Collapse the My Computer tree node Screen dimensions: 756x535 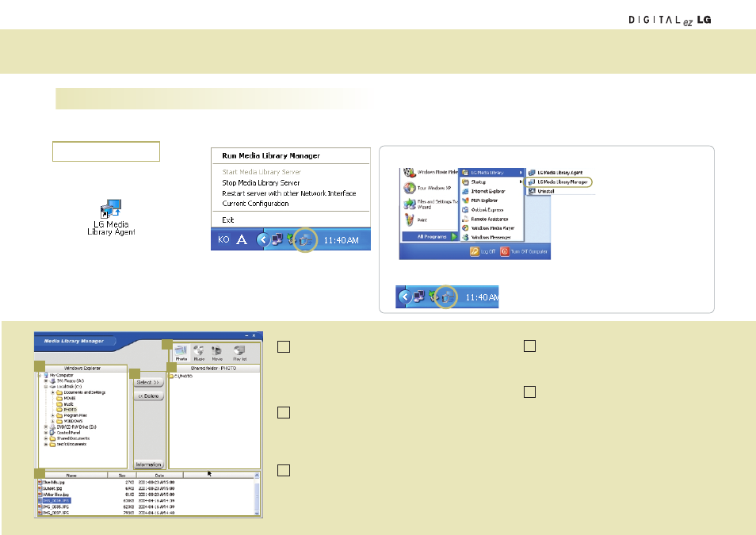pos(40,375)
